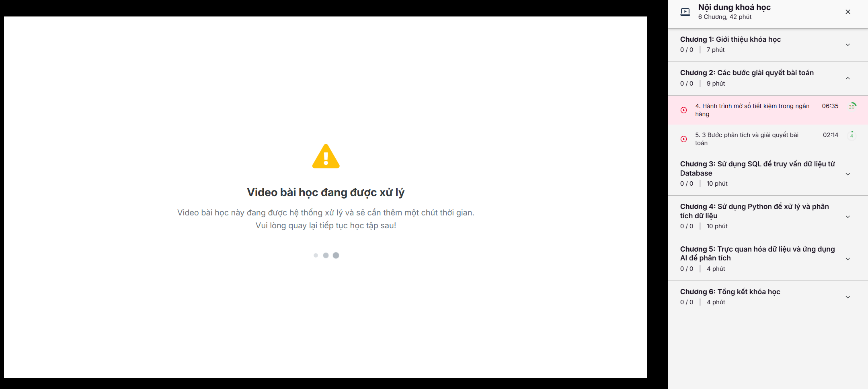Open lesson 4 Hành trình mở sổ tiết kiệm

pyautogui.click(x=752, y=110)
